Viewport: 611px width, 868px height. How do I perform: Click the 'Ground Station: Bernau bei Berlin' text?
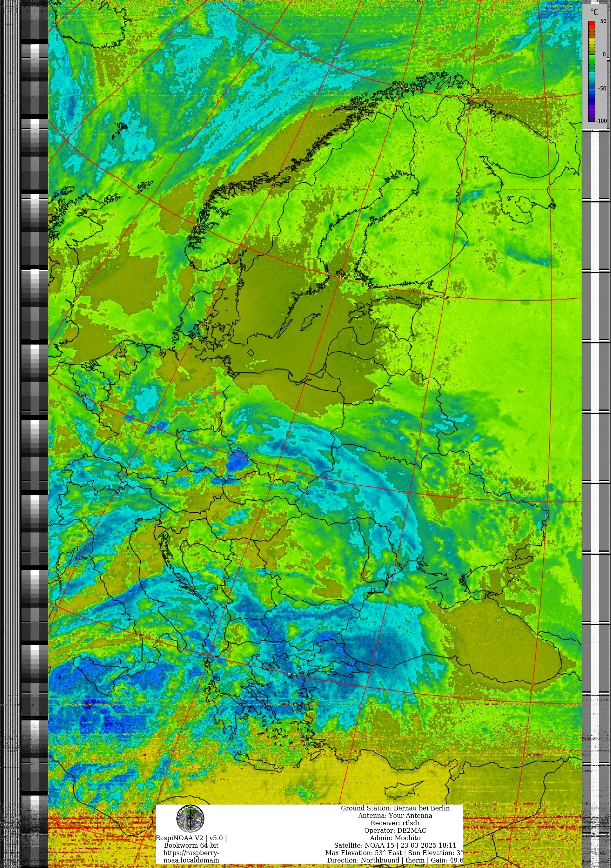[395, 808]
